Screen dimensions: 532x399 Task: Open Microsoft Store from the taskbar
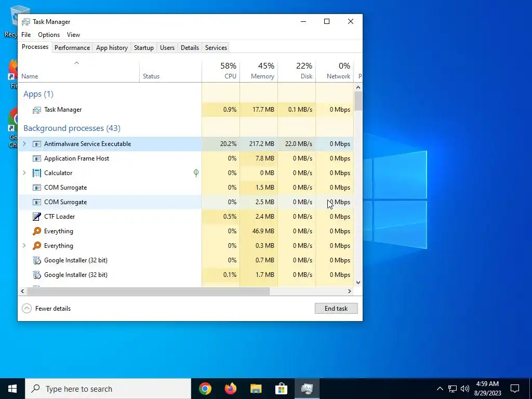[281, 389]
